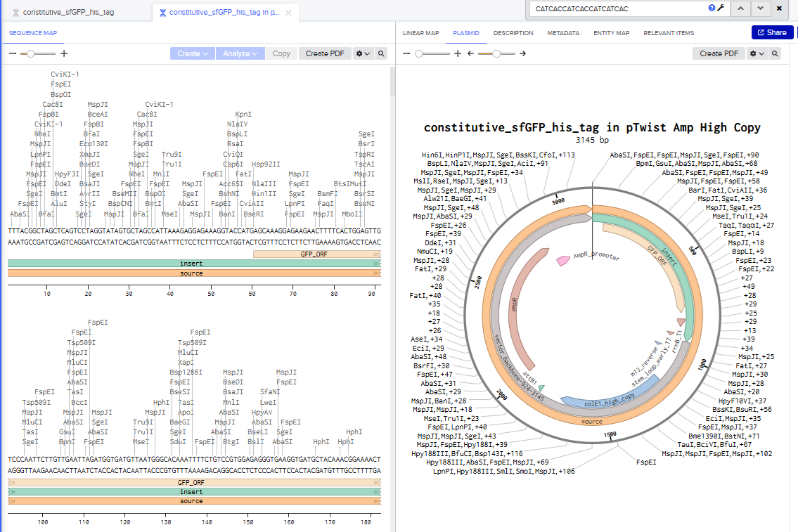
Task: Open the METADATA tab
Action: tap(563, 33)
